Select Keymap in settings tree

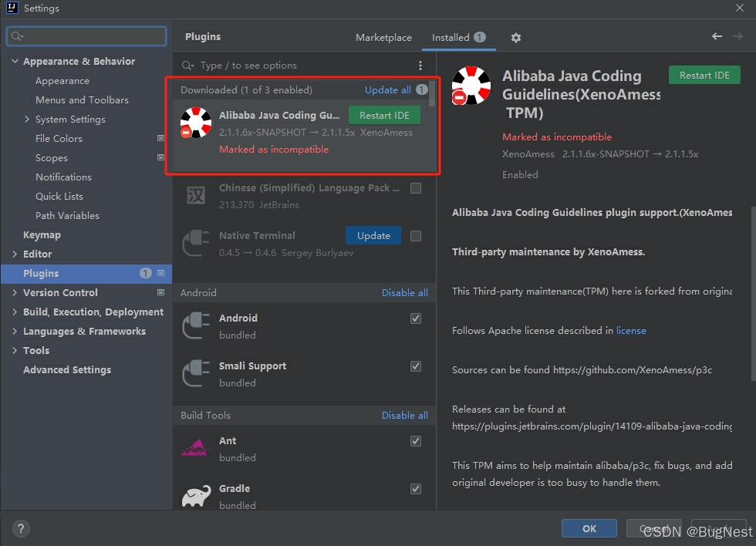[x=42, y=234]
